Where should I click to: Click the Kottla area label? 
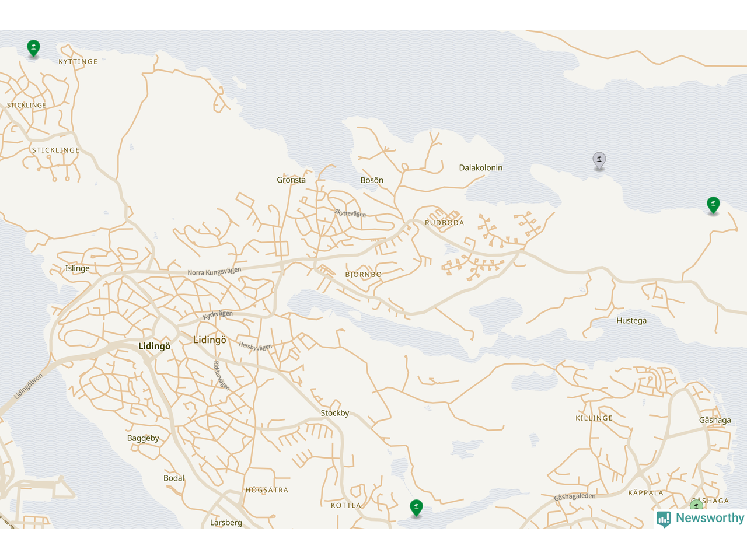pos(346,505)
